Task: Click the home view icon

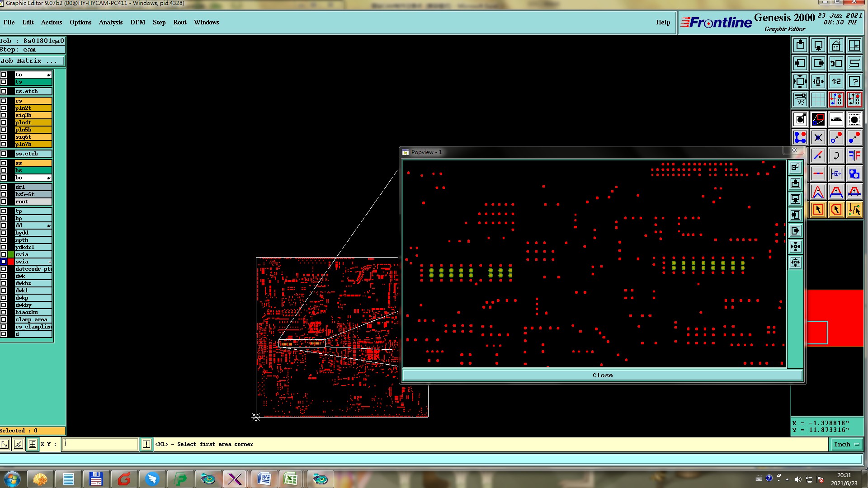Action: click(x=836, y=45)
